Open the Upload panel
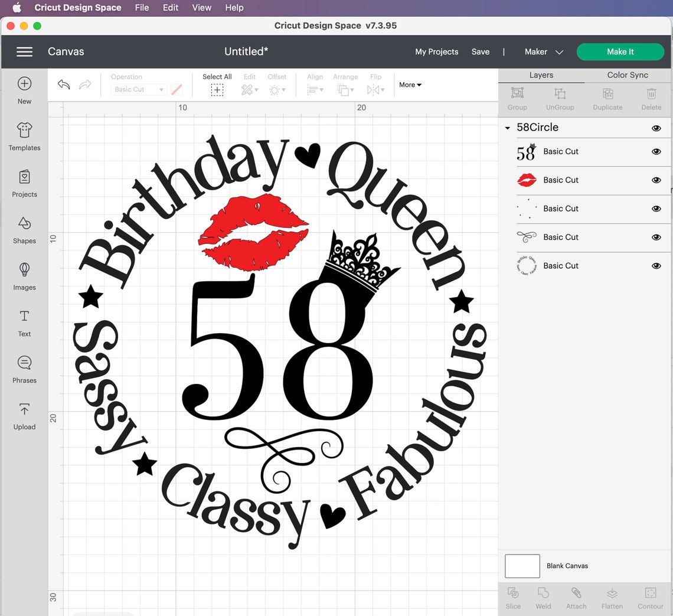The image size is (673, 616). coord(24,416)
